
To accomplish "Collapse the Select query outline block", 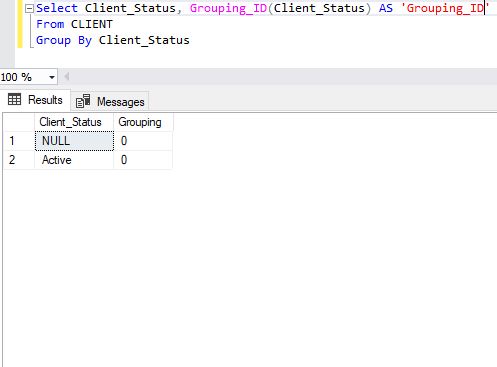I will (x=30, y=9).
